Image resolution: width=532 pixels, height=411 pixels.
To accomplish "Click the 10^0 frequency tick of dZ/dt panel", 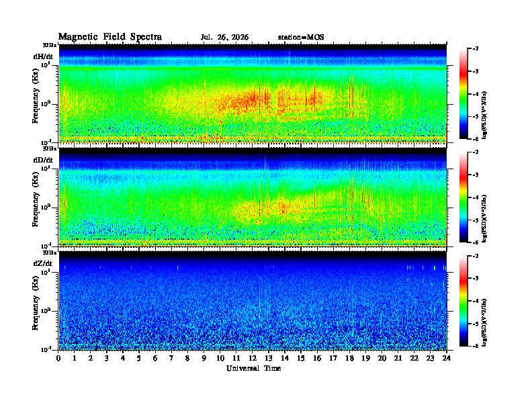I will (x=46, y=310).
